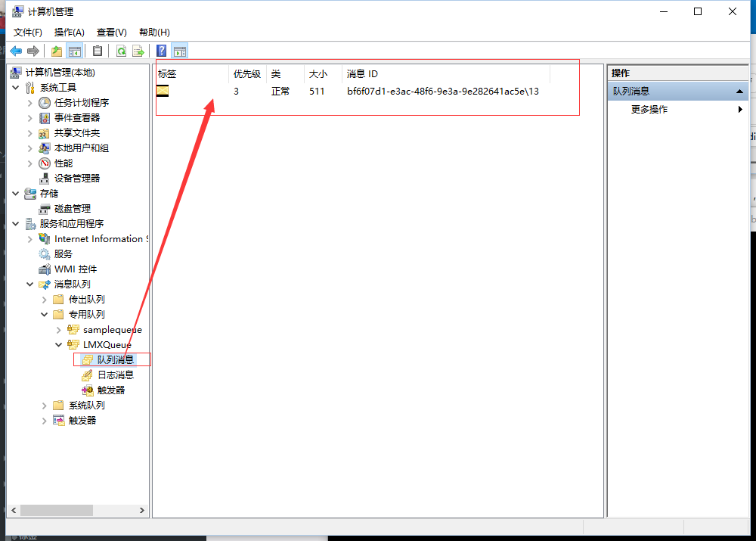Viewport: 756px width, 541px height.
Task: Collapse the 存储 tree node
Action: [15, 194]
